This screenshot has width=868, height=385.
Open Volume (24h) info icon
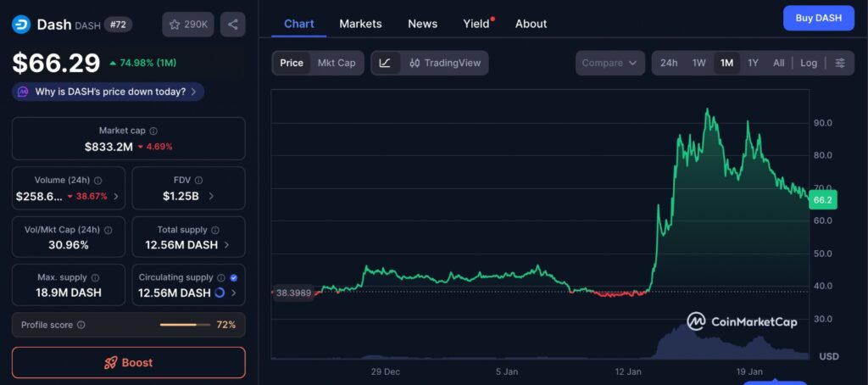[98, 181]
